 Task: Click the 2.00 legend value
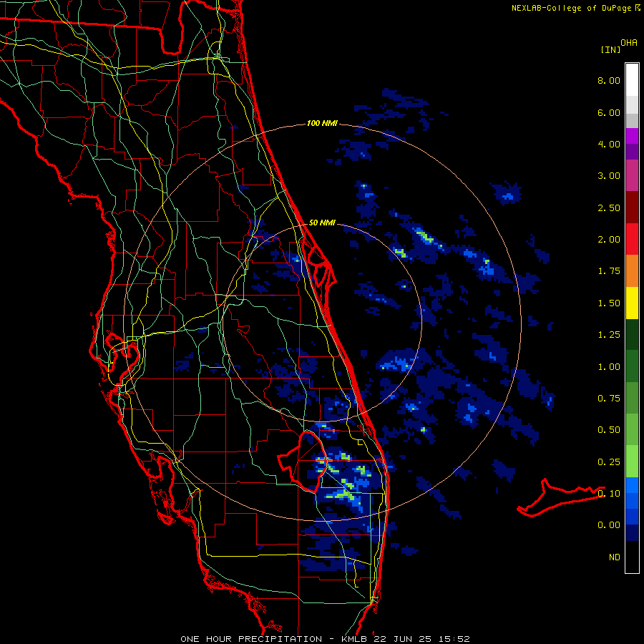[609, 240]
